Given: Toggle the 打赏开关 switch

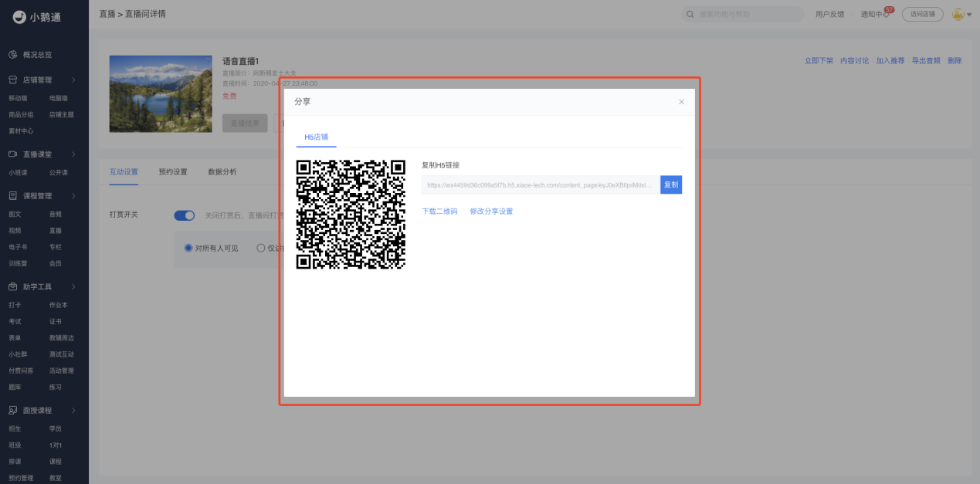Looking at the screenshot, I should pyautogui.click(x=184, y=215).
